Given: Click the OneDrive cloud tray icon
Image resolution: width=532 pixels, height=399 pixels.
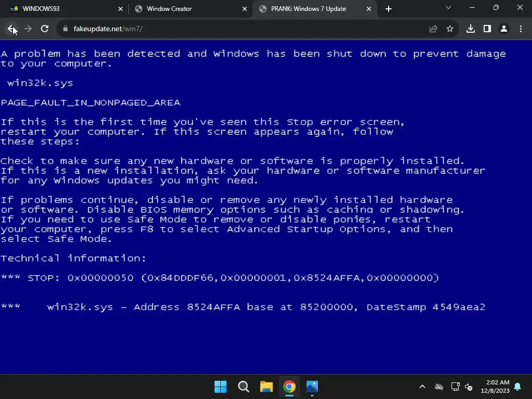Looking at the screenshot, I should 439,387.
